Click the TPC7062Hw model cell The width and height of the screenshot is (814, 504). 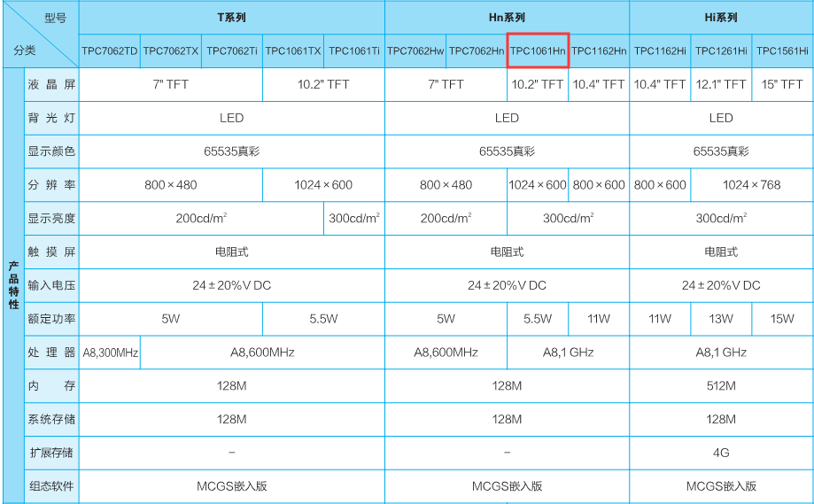point(415,51)
